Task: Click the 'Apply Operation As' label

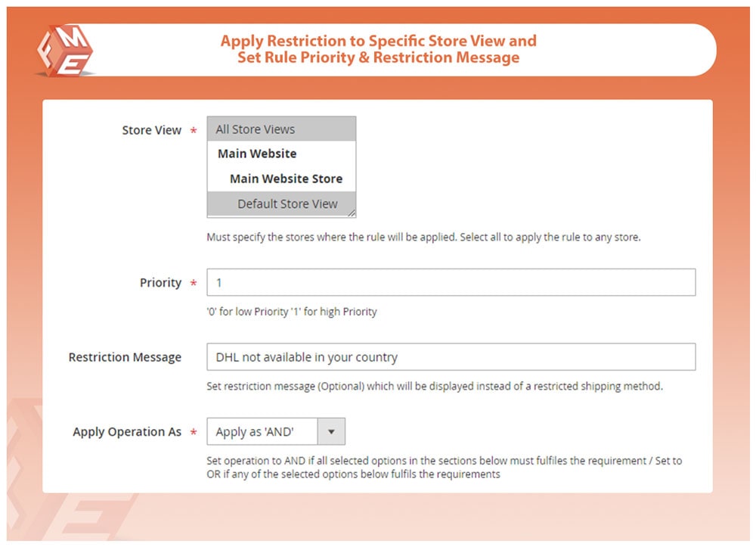Action: pos(127,432)
